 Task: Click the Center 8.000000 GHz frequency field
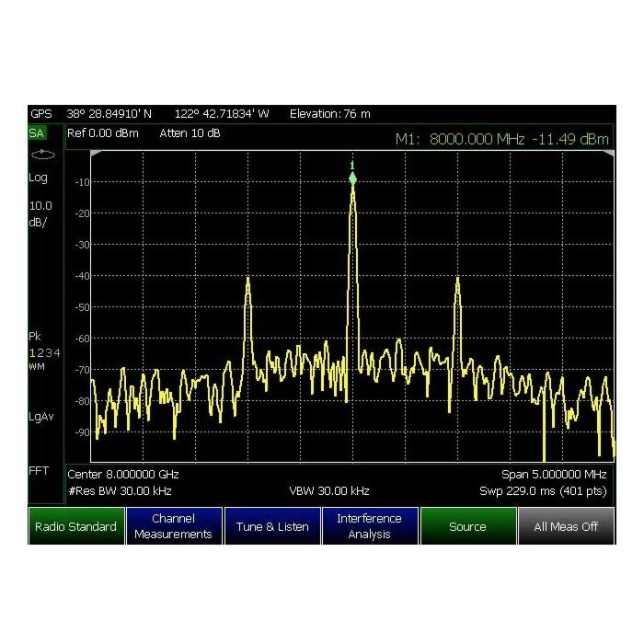(x=124, y=475)
